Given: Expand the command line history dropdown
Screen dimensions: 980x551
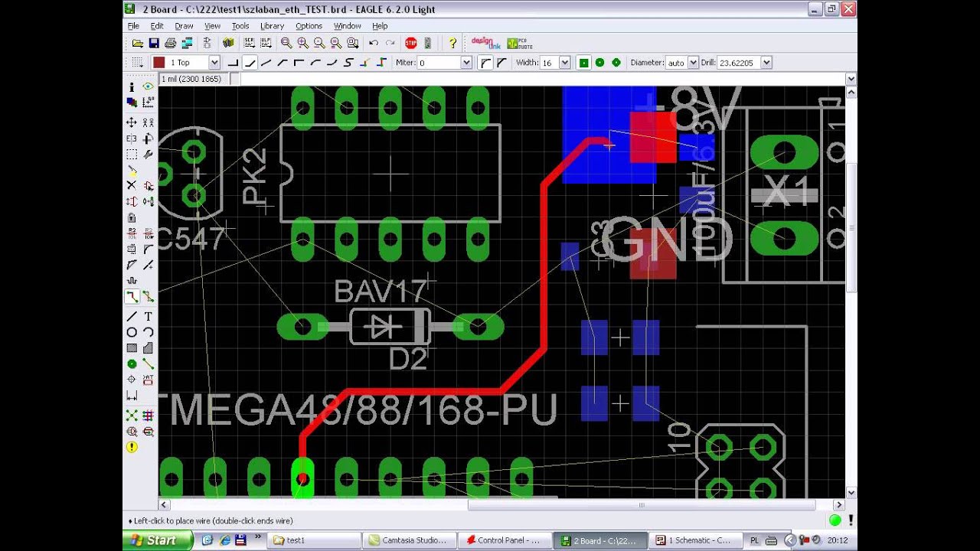Looking at the screenshot, I should pyautogui.click(x=851, y=79).
